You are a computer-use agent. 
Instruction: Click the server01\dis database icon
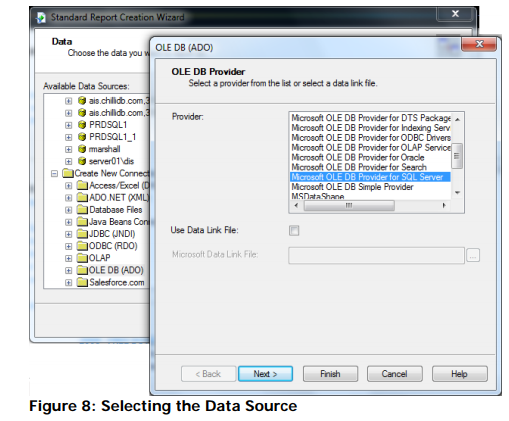tap(82, 161)
